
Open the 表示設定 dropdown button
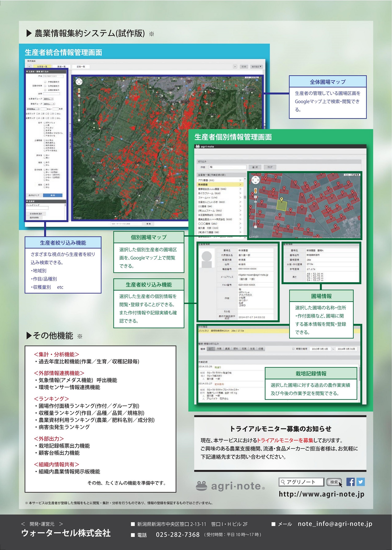click(256, 67)
